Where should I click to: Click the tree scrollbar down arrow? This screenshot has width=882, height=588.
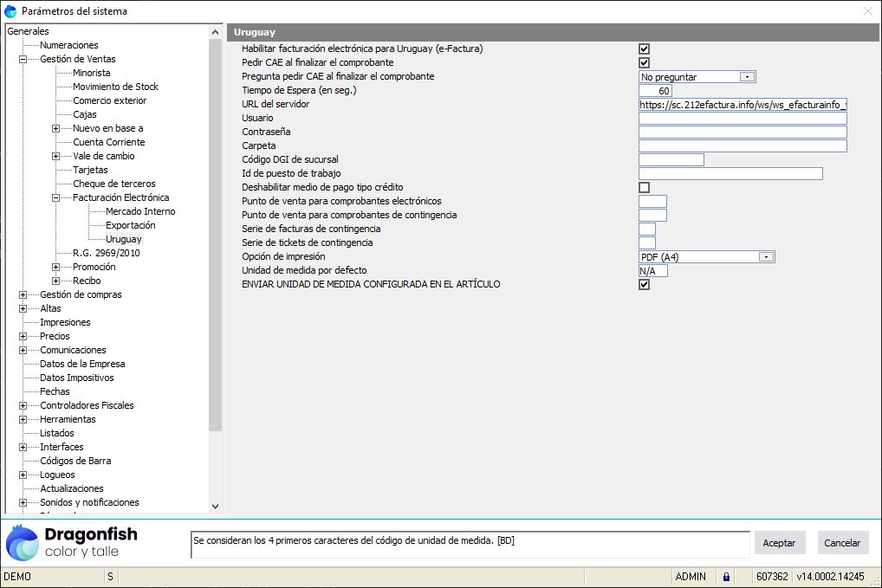pos(215,507)
